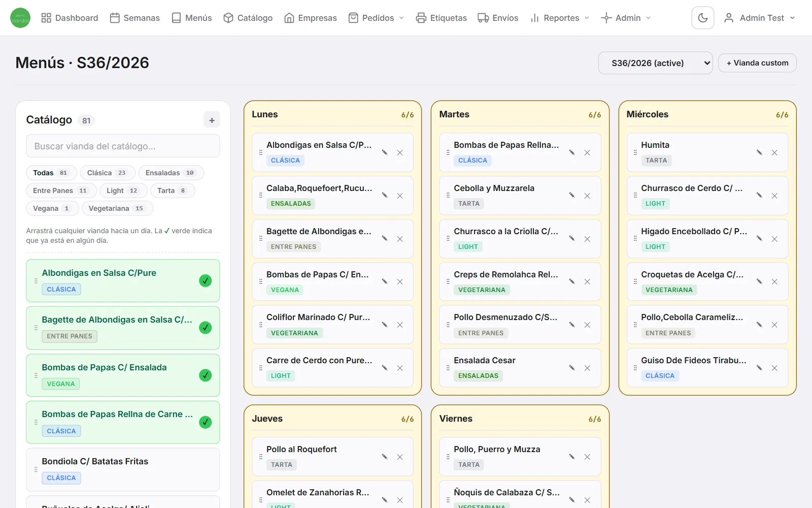
Task: Go to the Etiquetas page
Action: (x=441, y=18)
